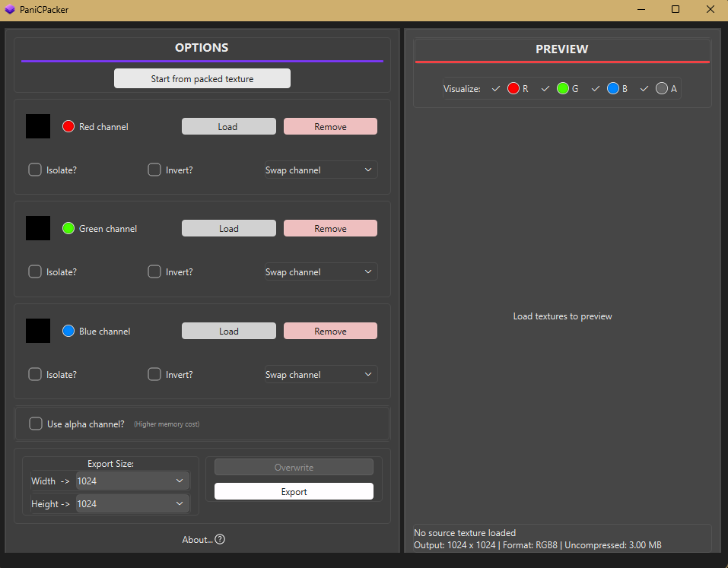Click the green G circle in Visualize
The width and height of the screenshot is (728, 568).
[x=563, y=88]
